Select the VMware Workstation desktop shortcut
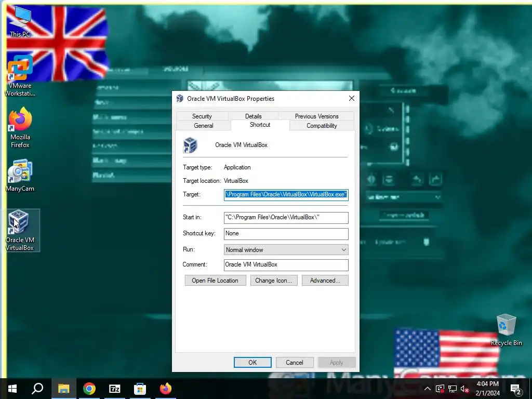Viewport: 532px width, 399px height. (20, 76)
